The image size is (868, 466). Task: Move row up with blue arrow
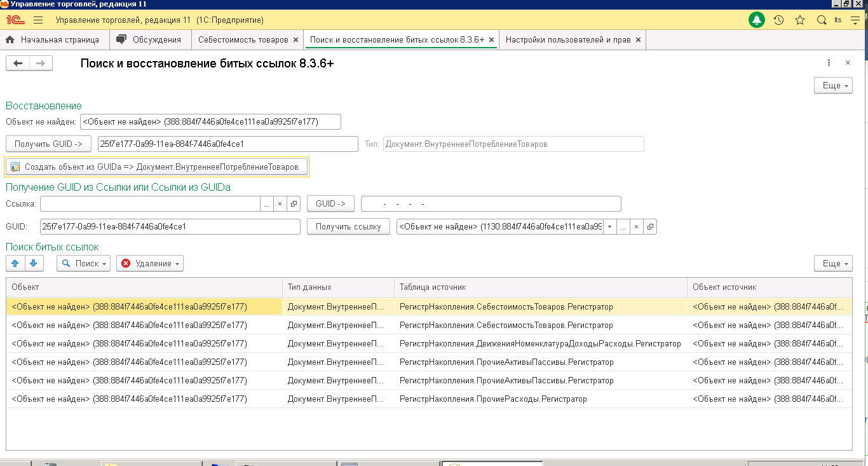coord(15,263)
